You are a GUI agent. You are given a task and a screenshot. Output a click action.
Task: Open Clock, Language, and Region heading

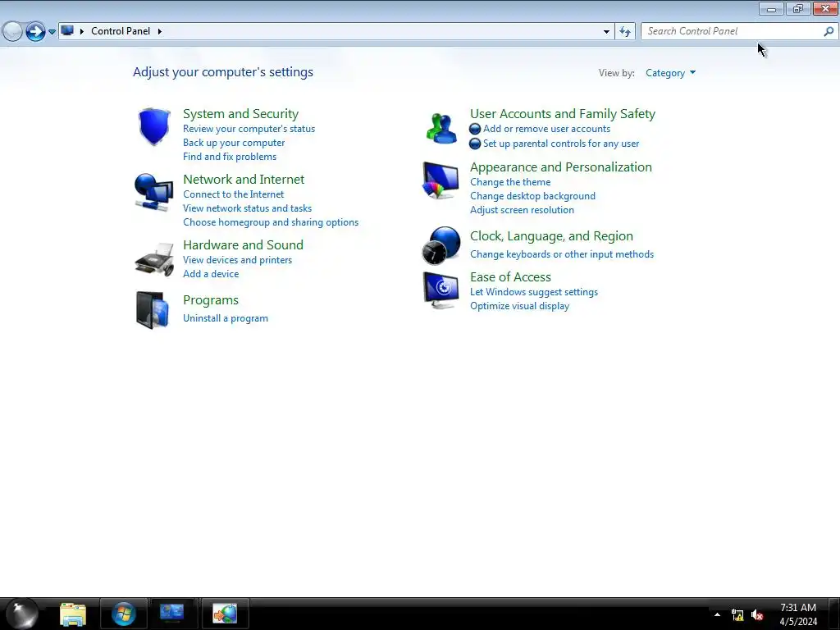click(x=551, y=235)
